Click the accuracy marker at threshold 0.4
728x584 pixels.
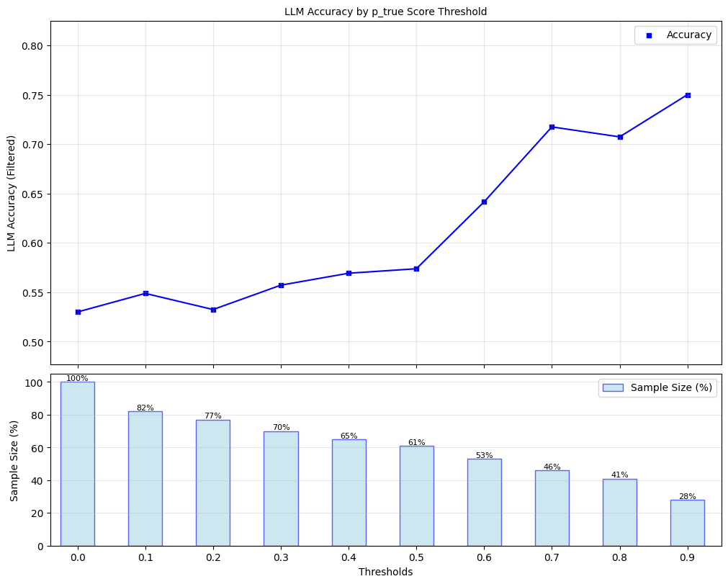(349, 273)
